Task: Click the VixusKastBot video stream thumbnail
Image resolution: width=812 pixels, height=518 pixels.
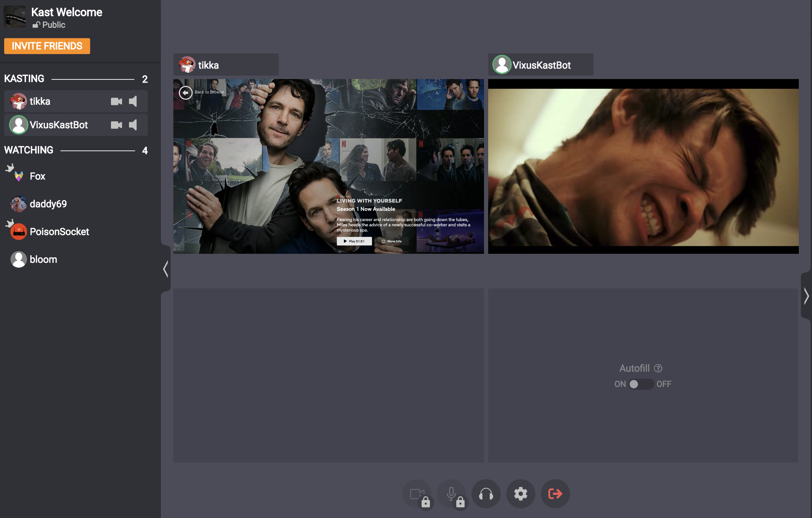Action: (x=643, y=166)
